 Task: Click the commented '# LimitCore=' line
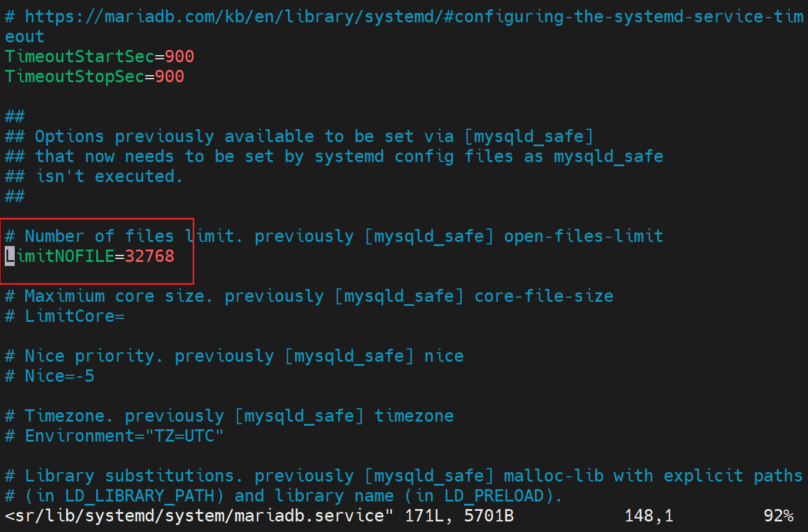pos(65,316)
